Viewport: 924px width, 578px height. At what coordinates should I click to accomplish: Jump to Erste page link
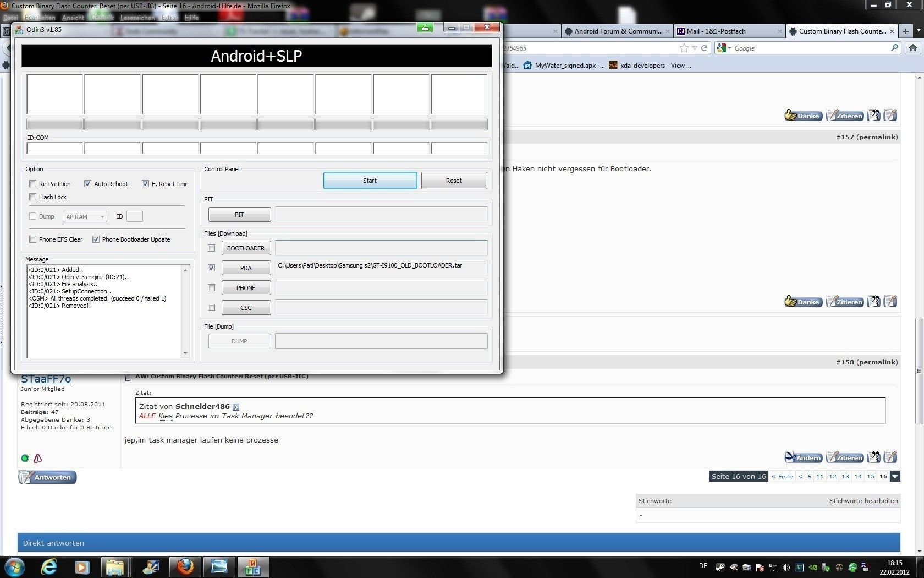[x=782, y=477]
